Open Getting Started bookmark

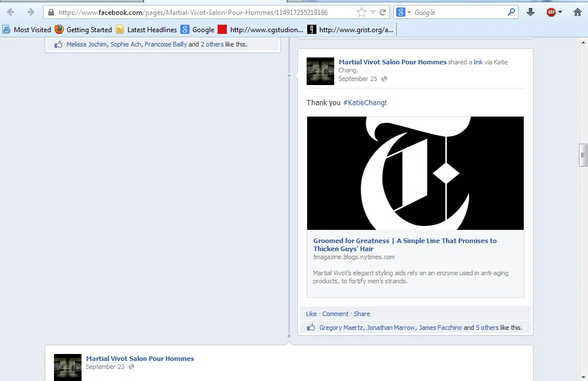[x=83, y=30]
